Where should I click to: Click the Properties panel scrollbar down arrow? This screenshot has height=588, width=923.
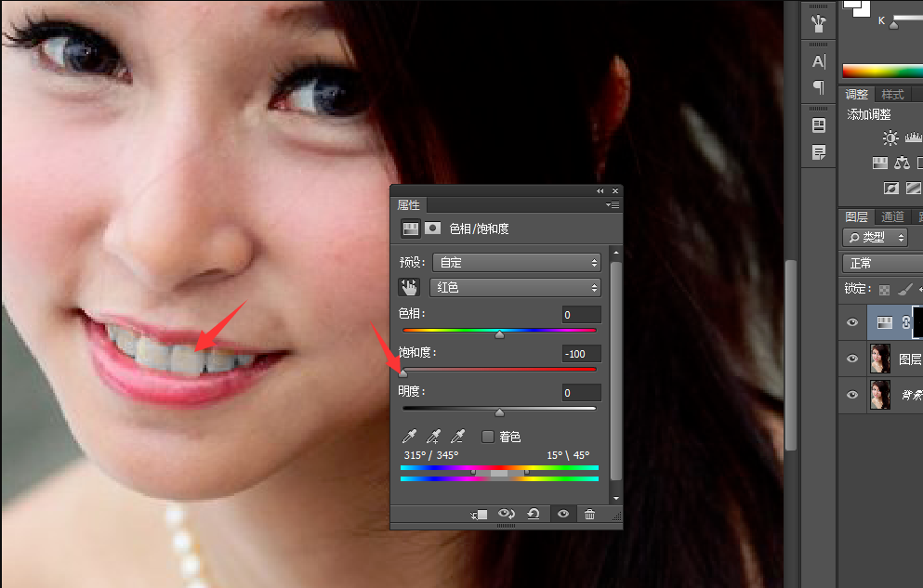615,498
